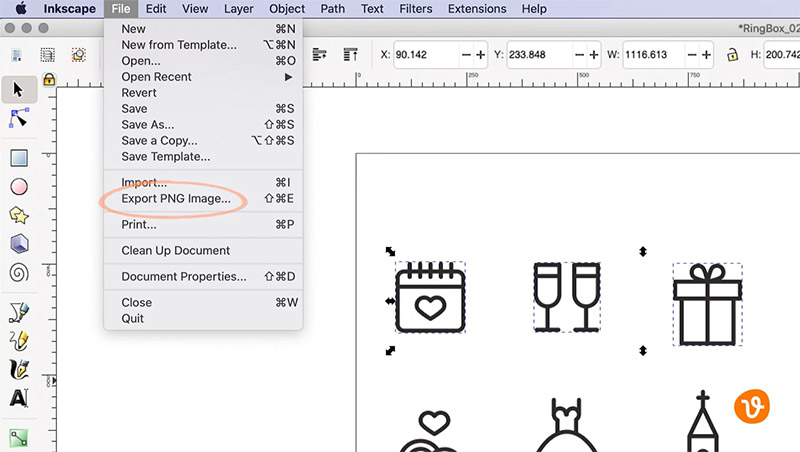Click the raise selection to top icon

coord(351,54)
